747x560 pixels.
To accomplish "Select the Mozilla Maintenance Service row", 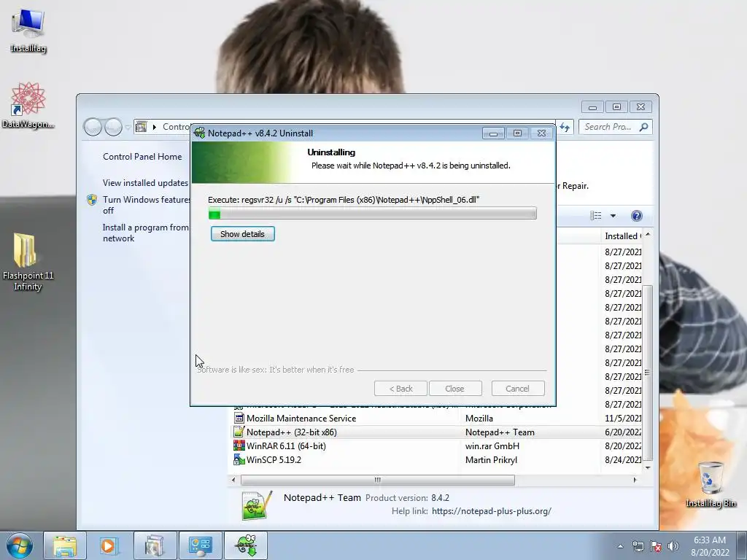I will [x=437, y=419].
